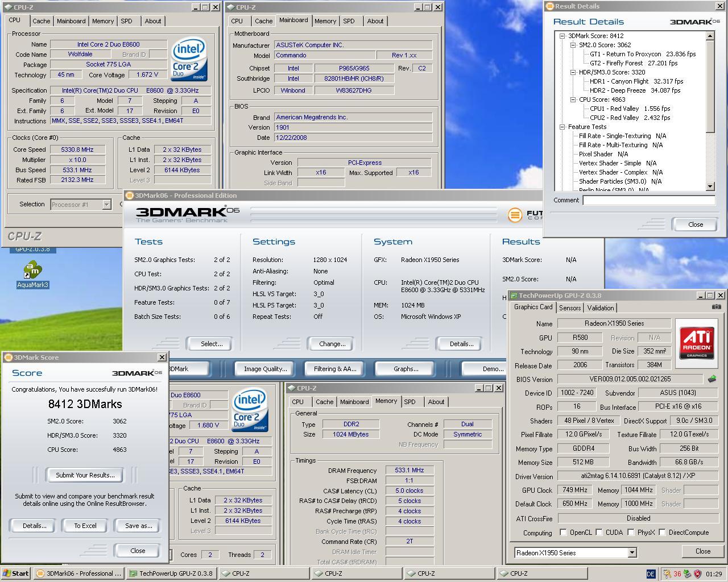Open AquaMark3 desktop shortcut
Screen dimensions: 728x582
[32, 275]
